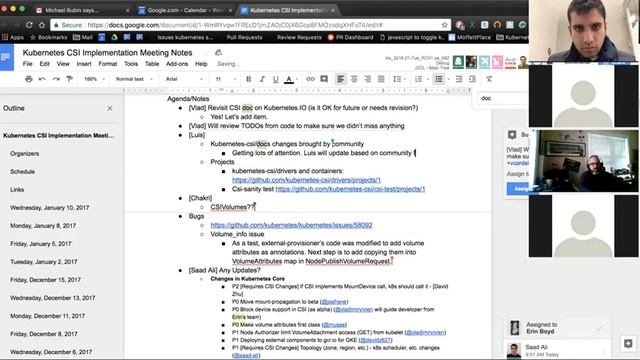Open the View menu
This screenshot has height=360, width=640.
pos(63,64)
